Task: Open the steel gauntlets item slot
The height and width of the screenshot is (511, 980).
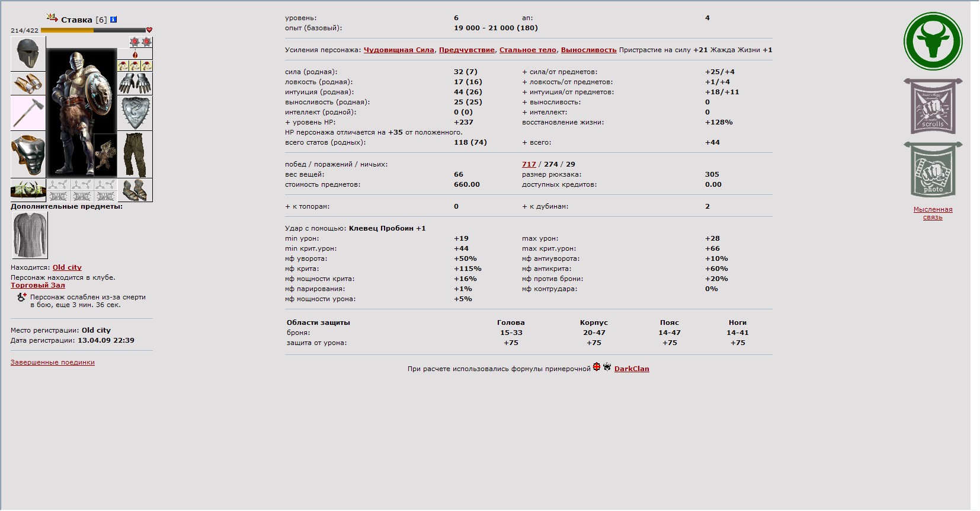Action: pyautogui.click(x=135, y=84)
